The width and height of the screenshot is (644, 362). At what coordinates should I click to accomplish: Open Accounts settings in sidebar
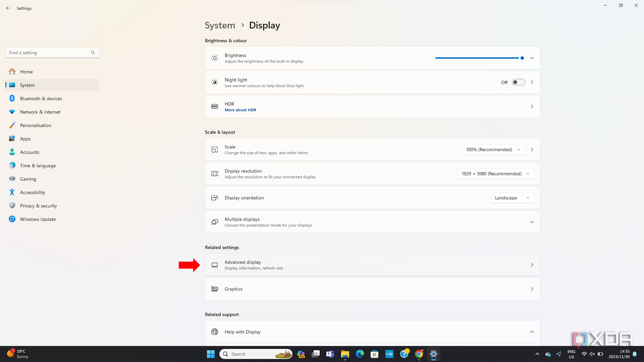tap(52, 152)
